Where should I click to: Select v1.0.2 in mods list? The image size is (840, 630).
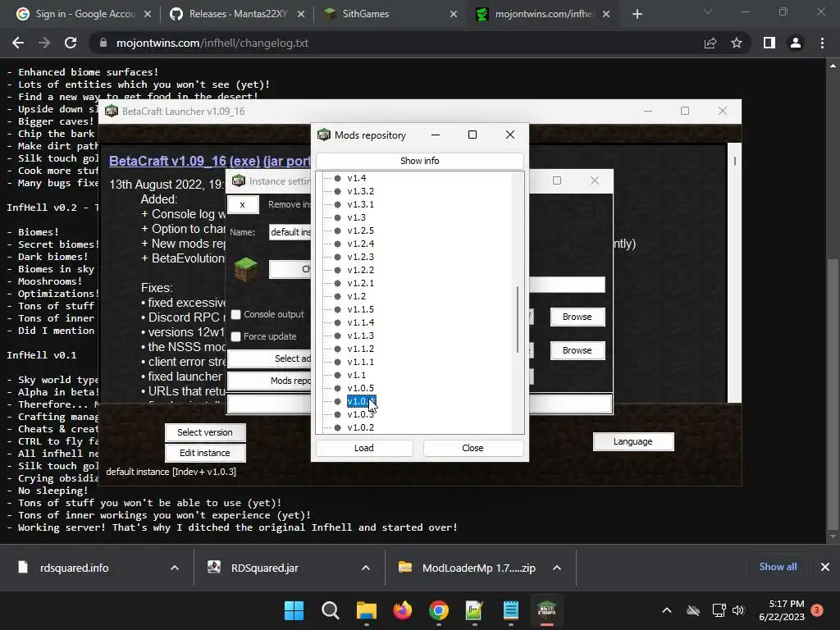coord(361,427)
